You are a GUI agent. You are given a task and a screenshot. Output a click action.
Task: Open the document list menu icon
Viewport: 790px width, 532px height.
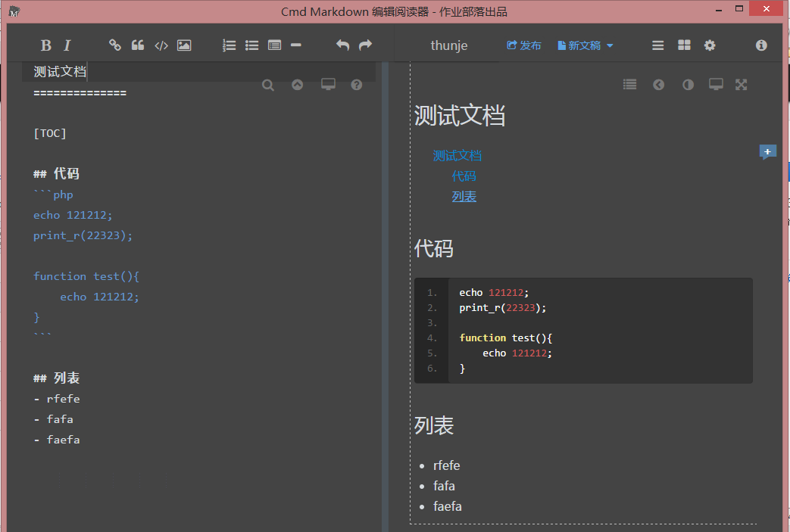658,45
